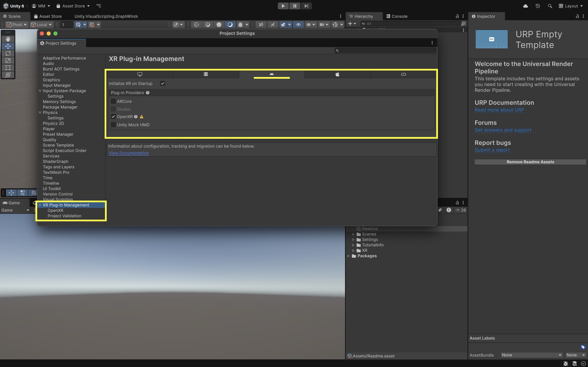Viewport: 588px width, 367px height.
Task: Select the Rect transform tool
Action: tap(8, 67)
